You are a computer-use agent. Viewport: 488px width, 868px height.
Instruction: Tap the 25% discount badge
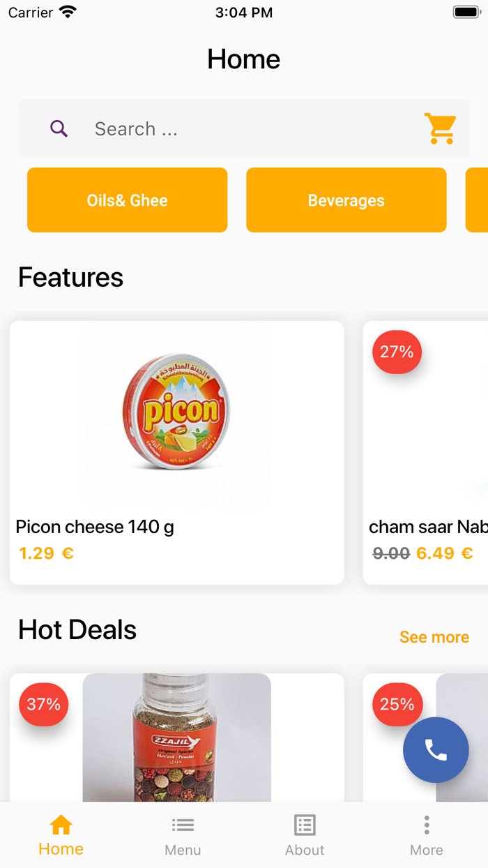pos(397,705)
